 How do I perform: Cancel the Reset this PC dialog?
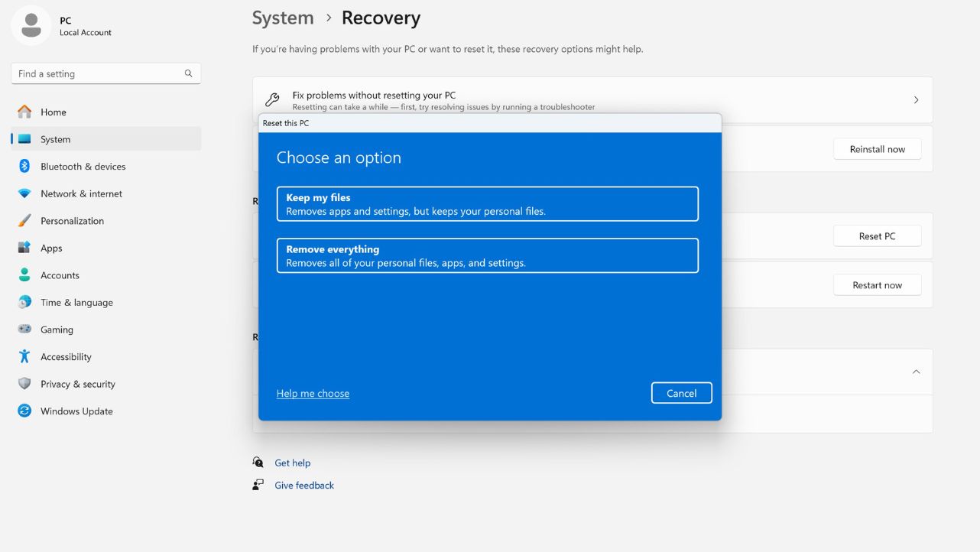(681, 393)
